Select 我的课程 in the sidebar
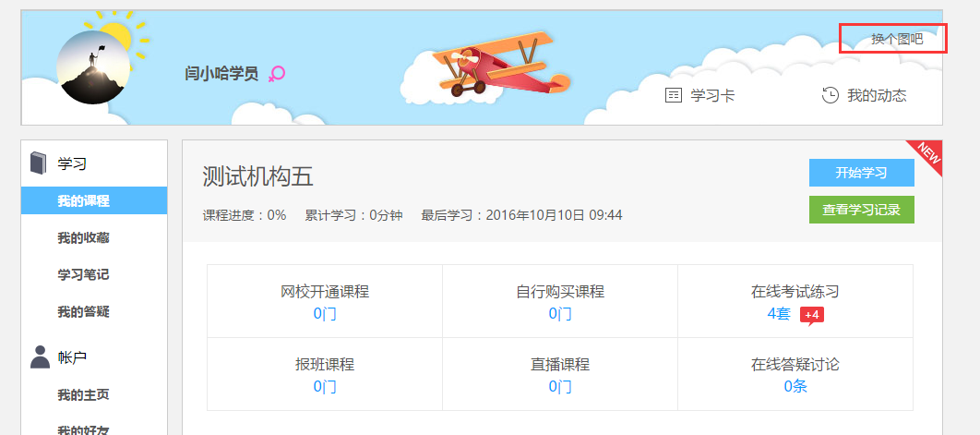The image size is (980, 435). (83, 201)
